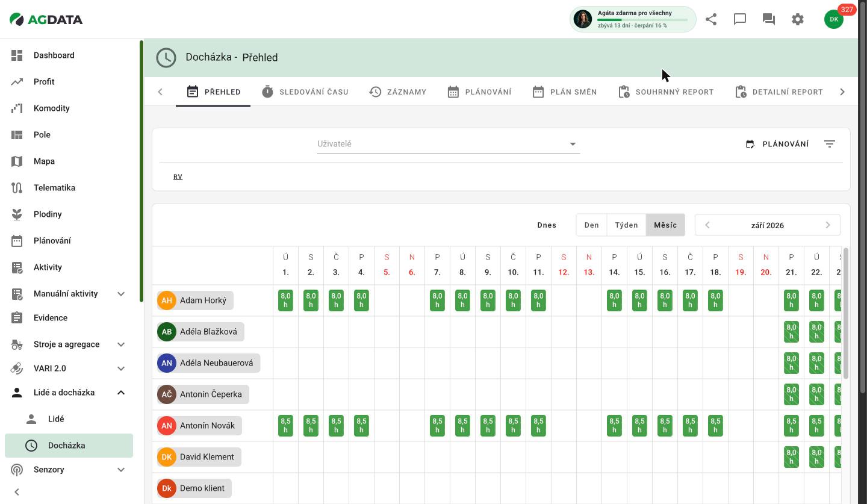Click the Plánování button beside the filter

pyautogui.click(x=777, y=144)
